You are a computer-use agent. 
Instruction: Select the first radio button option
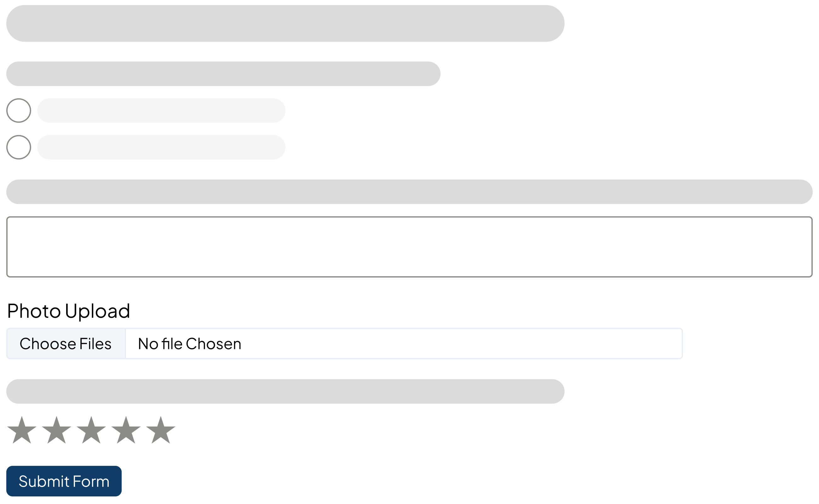coord(19,110)
